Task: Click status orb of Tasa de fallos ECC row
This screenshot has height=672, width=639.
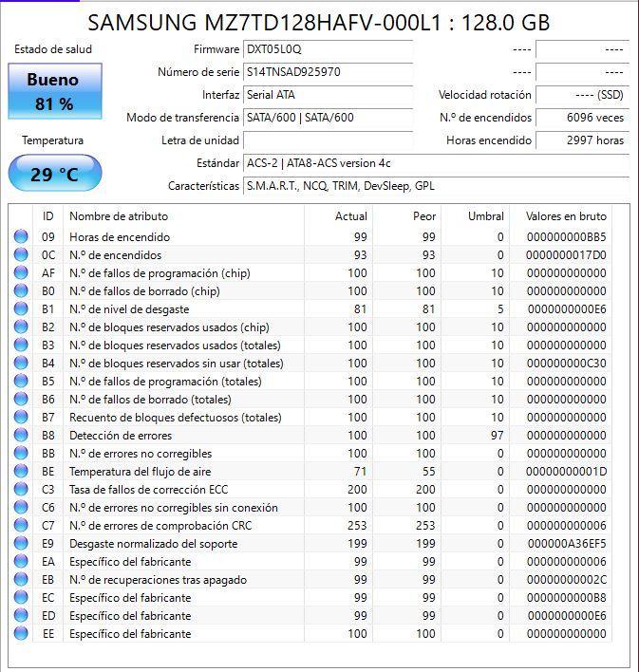Action: [21, 489]
